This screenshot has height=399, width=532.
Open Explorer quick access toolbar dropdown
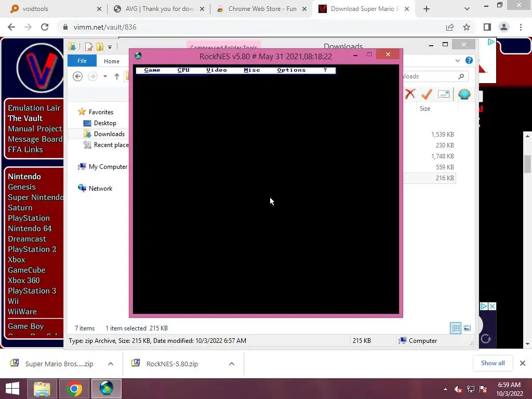[x=110, y=47]
